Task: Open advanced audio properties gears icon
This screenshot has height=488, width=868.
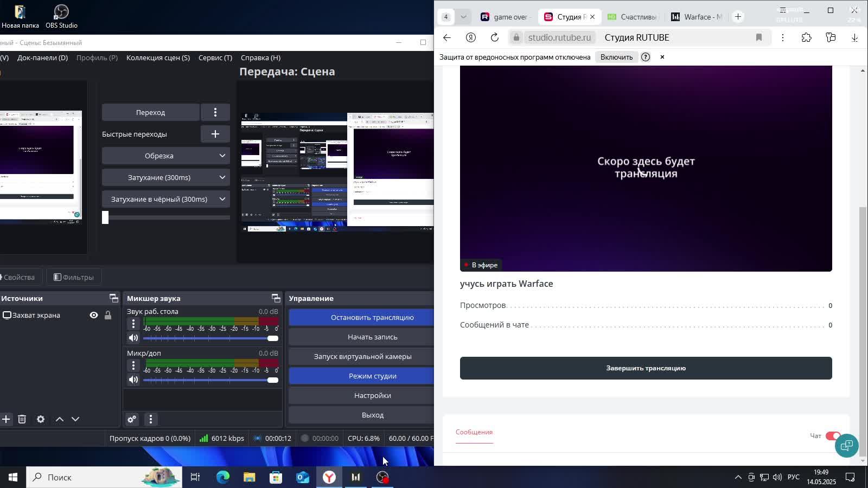Action: tap(132, 419)
